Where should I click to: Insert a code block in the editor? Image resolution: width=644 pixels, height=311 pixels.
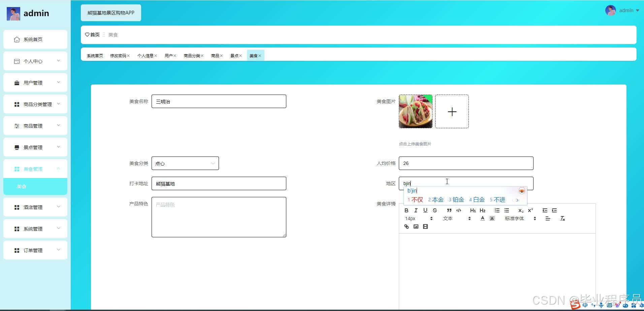coord(458,210)
